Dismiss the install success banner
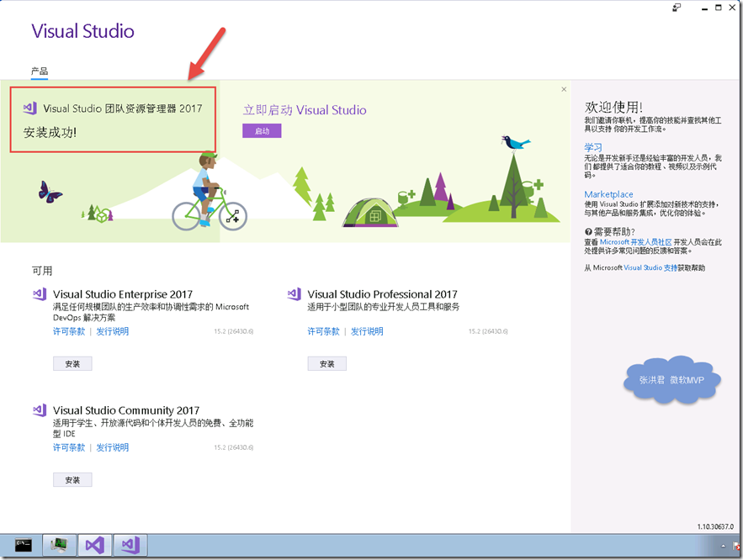Viewport: 743px width, 560px height. (x=564, y=89)
